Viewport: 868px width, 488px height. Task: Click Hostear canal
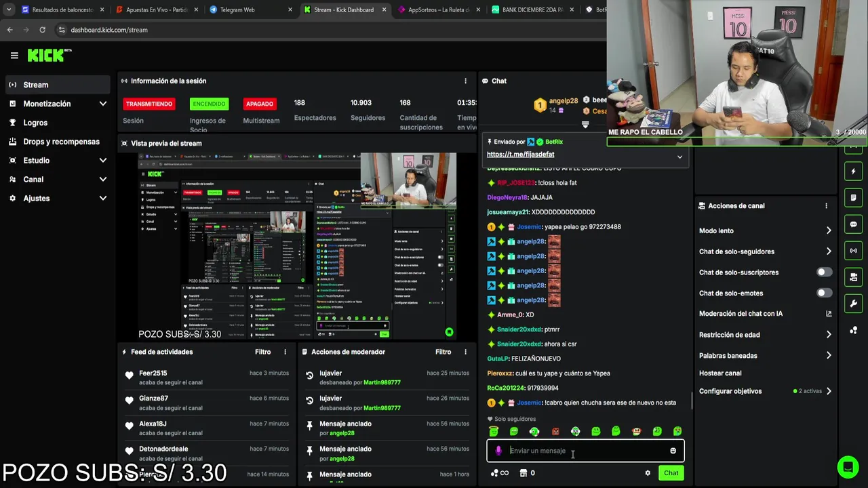(720, 373)
